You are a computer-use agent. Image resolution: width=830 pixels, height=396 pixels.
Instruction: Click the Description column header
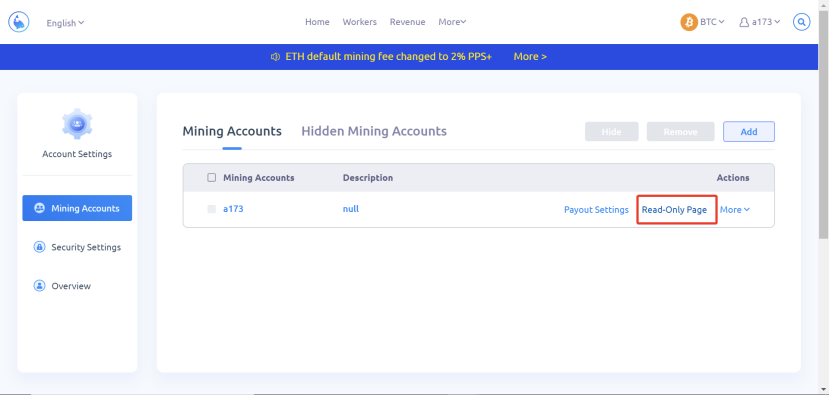[x=368, y=178]
